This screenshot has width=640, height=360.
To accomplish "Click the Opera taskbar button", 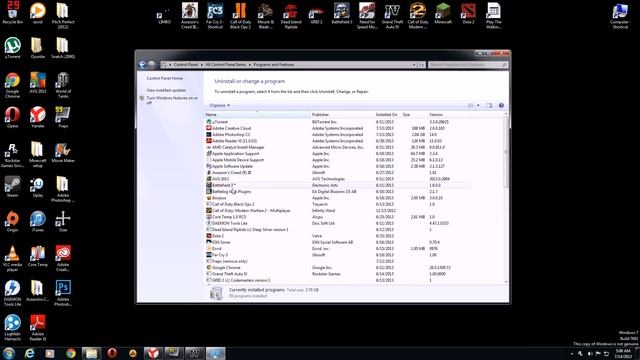I will [112, 353].
